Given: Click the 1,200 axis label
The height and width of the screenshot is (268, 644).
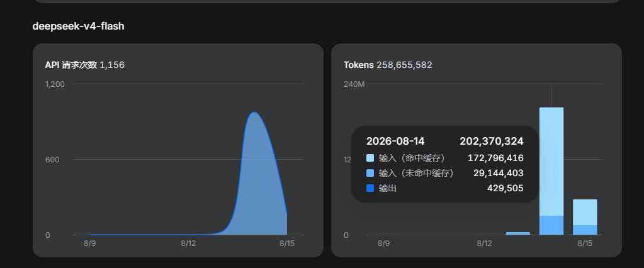Looking at the screenshot, I should (55, 84).
